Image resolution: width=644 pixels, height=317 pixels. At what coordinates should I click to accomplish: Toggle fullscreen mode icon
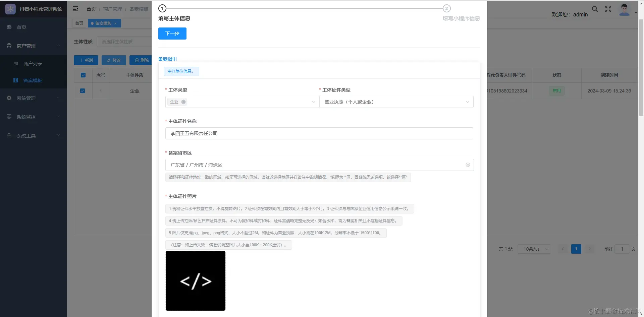(608, 9)
